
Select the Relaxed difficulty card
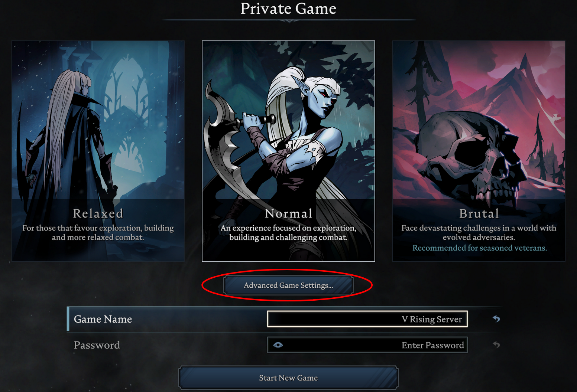(x=98, y=151)
